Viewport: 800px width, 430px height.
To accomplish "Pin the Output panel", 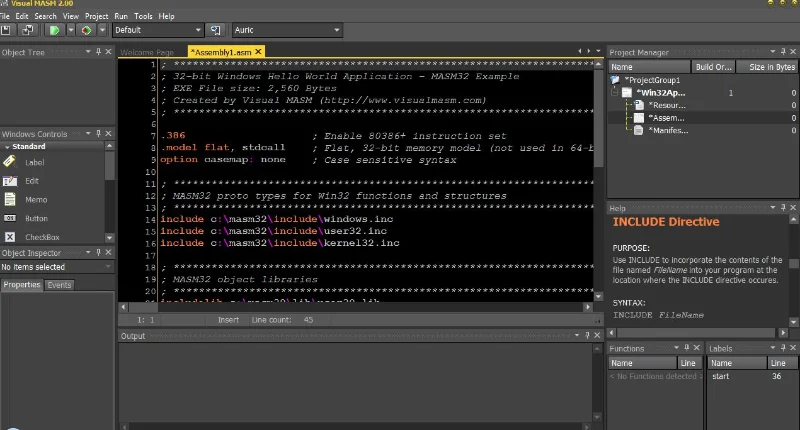I will coord(587,335).
